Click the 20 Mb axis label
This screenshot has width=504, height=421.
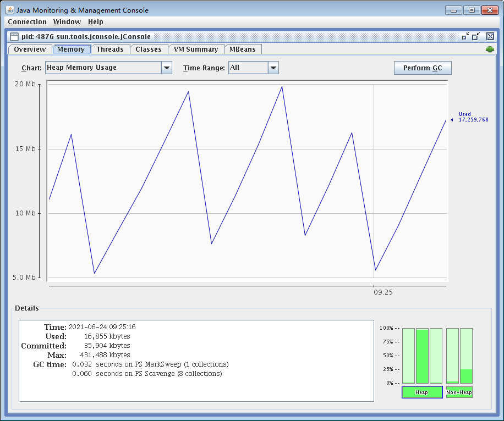click(x=25, y=84)
